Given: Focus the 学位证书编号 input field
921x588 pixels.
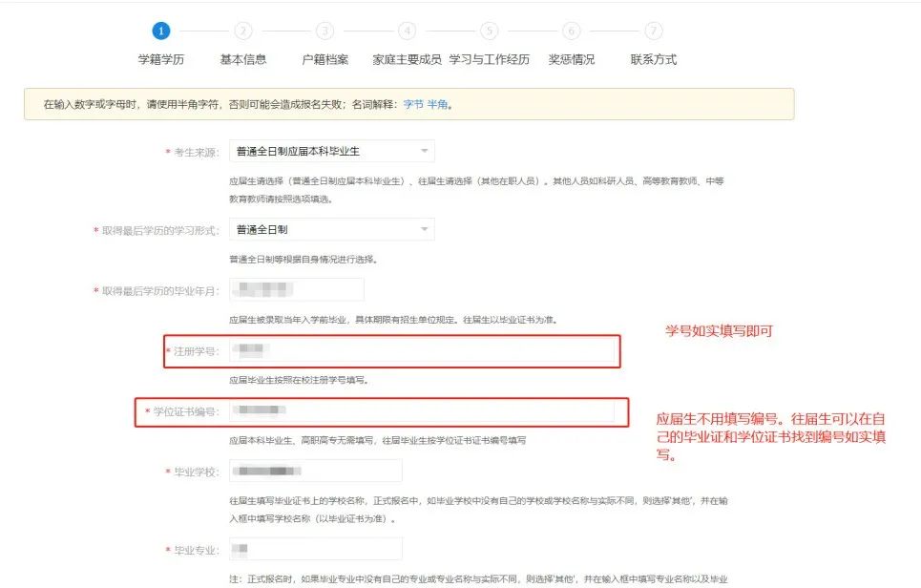Looking at the screenshot, I should pos(422,411).
